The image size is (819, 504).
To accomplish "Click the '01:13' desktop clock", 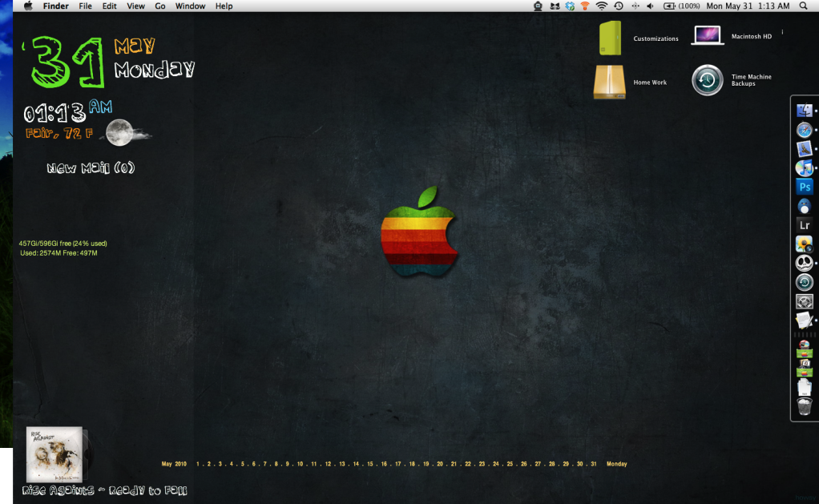I will pos(54,113).
